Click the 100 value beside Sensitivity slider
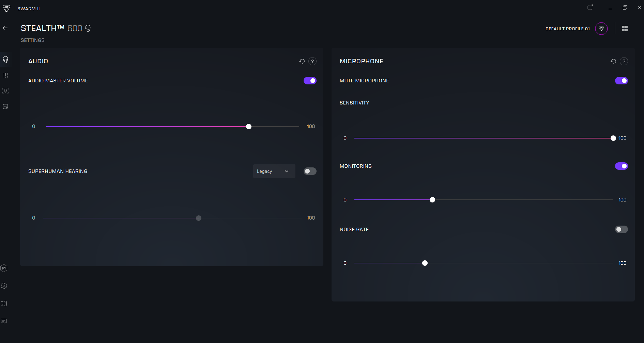Screen dimensions: 644x343 (623, 138)
